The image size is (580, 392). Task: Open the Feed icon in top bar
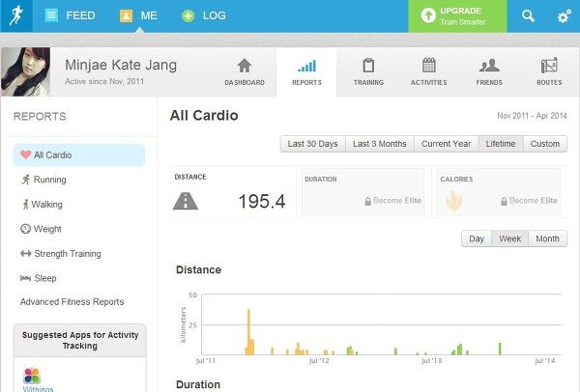coord(51,15)
